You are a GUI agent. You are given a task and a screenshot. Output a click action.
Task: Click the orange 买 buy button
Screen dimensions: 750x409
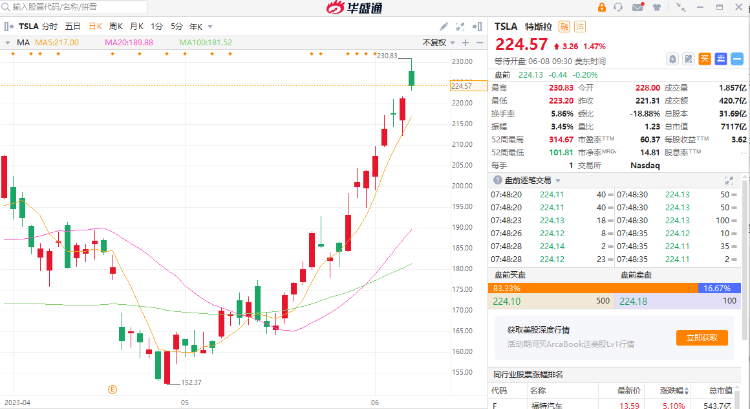705,59
